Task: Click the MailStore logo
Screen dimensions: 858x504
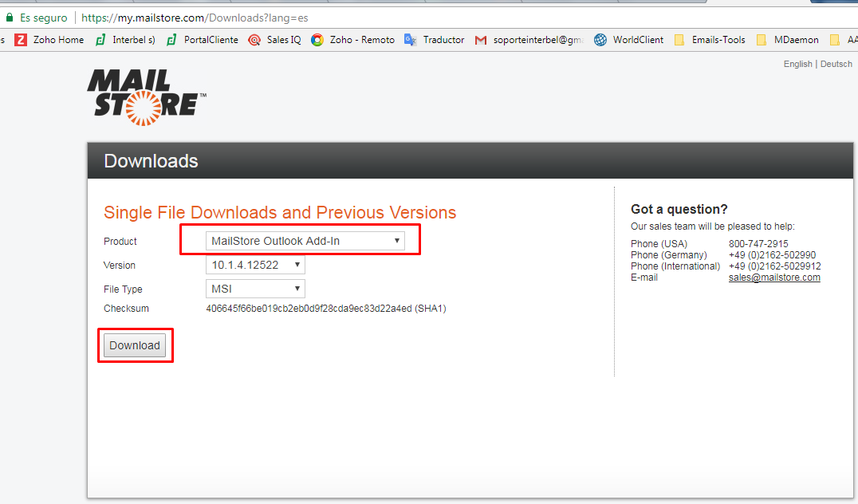Action: (147, 97)
